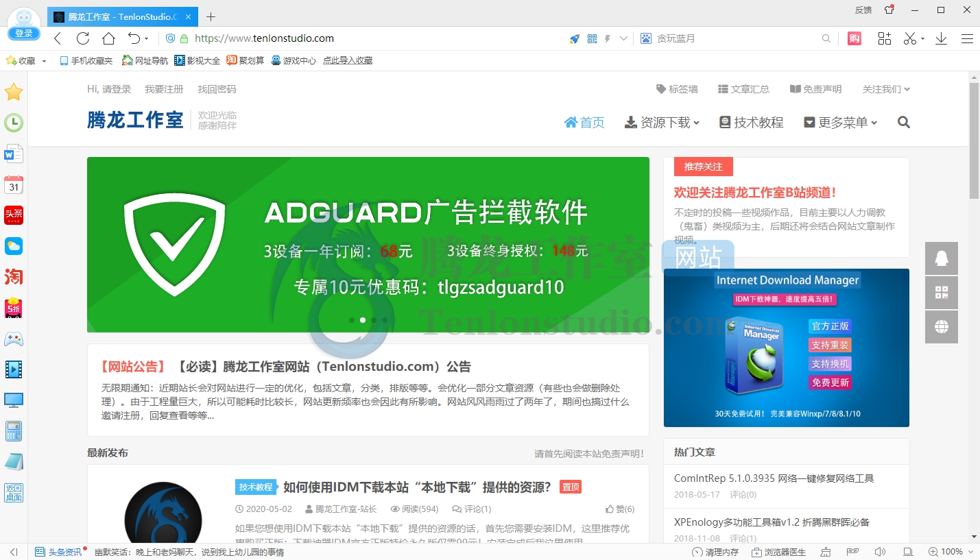980x560 pixels.
Task: Open the red 头条 sidebar icon
Action: (x=14, y=215)
